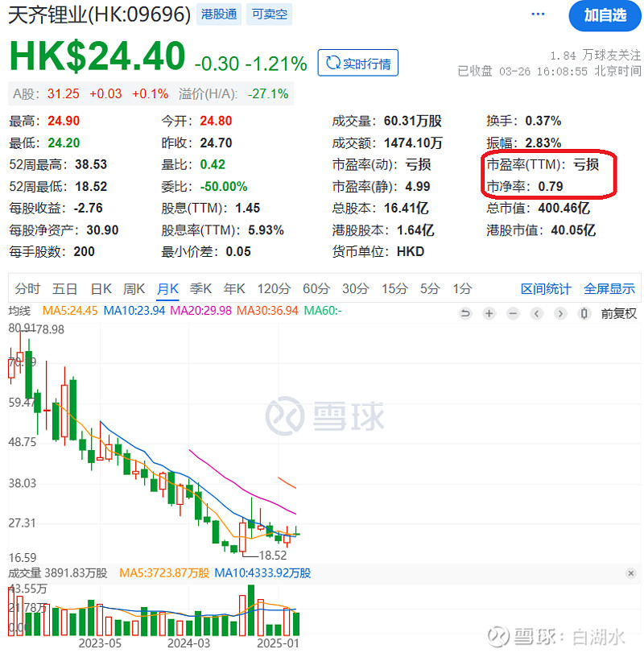
Task: Click the 成交量 60.31万股 value
Action: click(412, 121)
